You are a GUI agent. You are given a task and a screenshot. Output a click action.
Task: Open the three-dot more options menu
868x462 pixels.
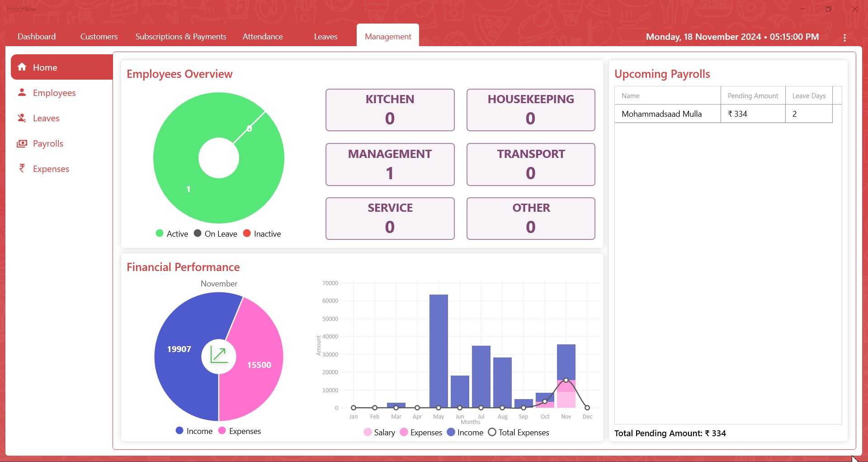click(x=844, y=38)
